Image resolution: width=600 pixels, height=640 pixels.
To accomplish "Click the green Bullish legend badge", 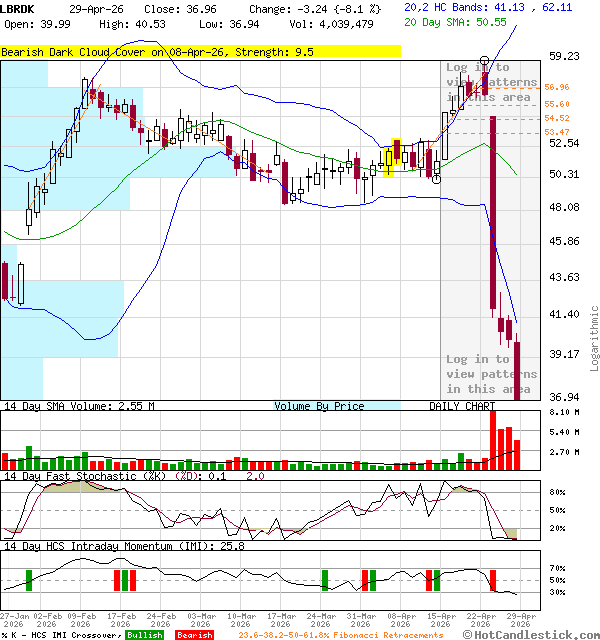I will (145, 635).
